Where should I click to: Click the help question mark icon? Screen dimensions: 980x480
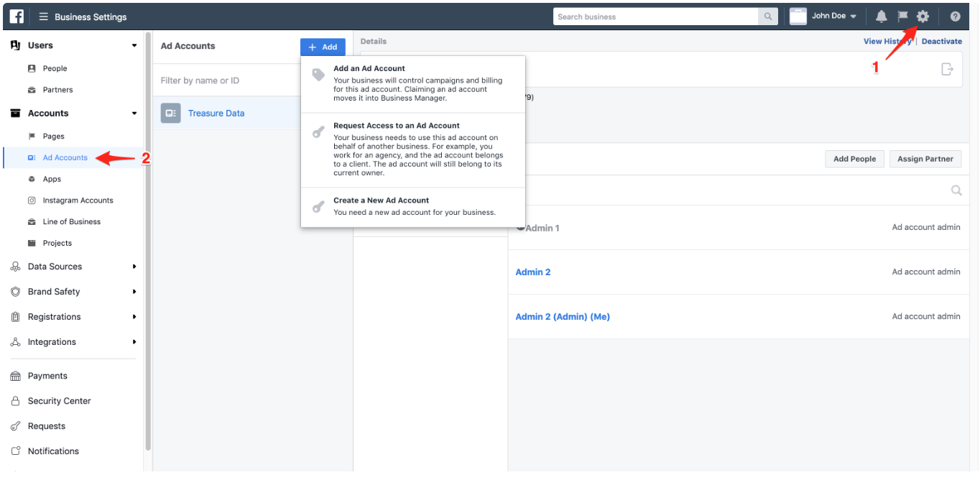click(955, 17)
